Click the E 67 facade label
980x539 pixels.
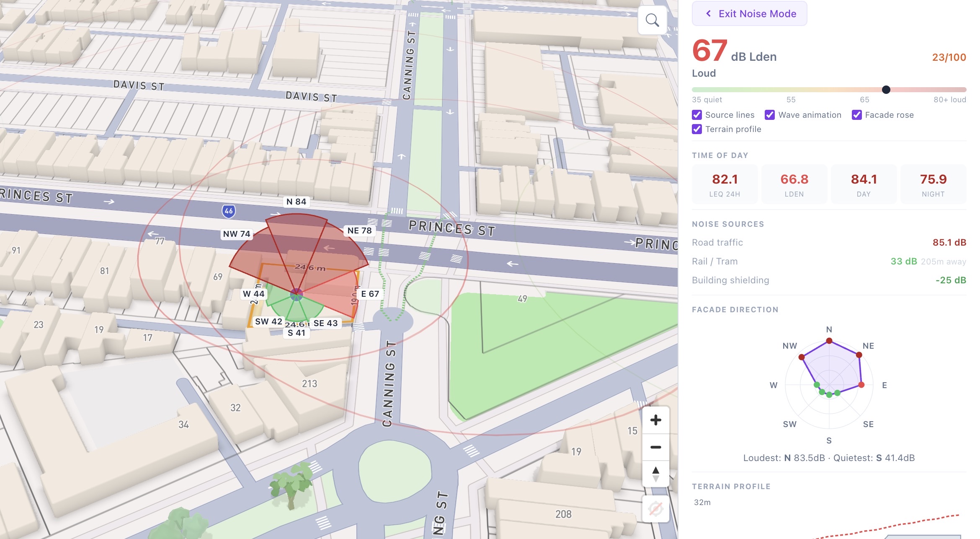click(x=370, y=294)
